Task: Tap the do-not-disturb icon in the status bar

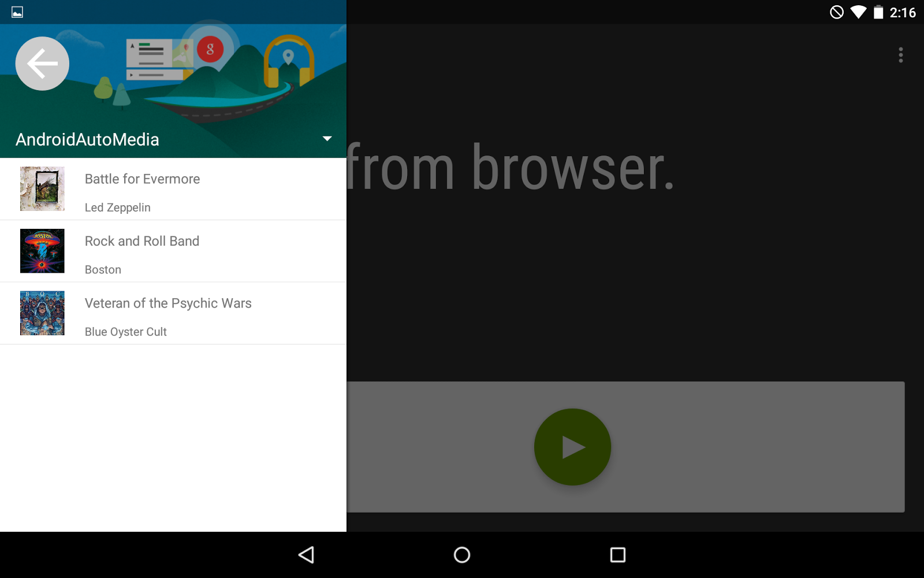Action: [837, 12]
